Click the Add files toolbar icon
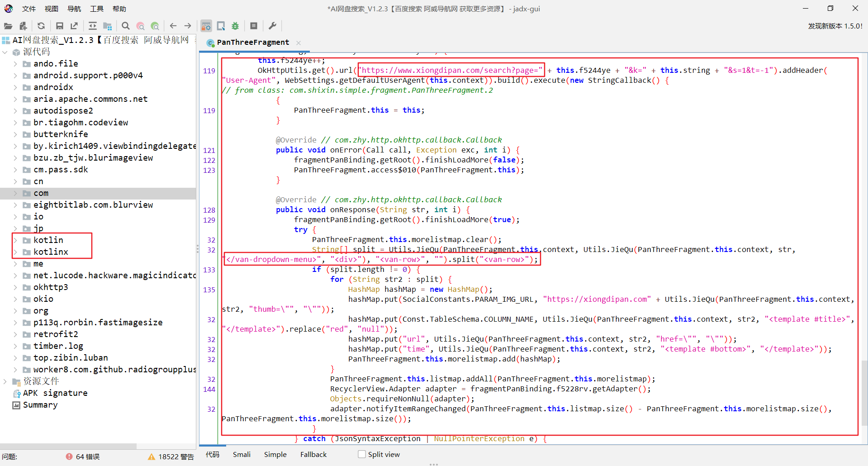The width and height of the screenshot is (868, 466). 23,26
